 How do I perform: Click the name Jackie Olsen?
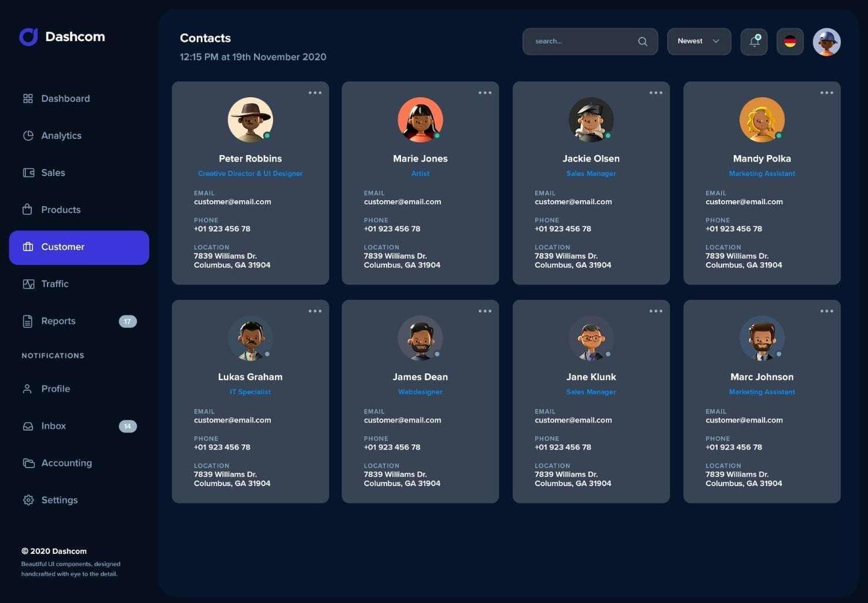pos(591,159)
